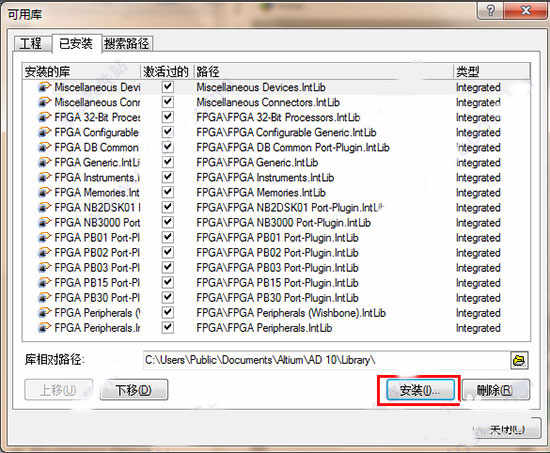550x453 pixels.
Task: Click the library relative path field
Action: (x=326, y=360)
